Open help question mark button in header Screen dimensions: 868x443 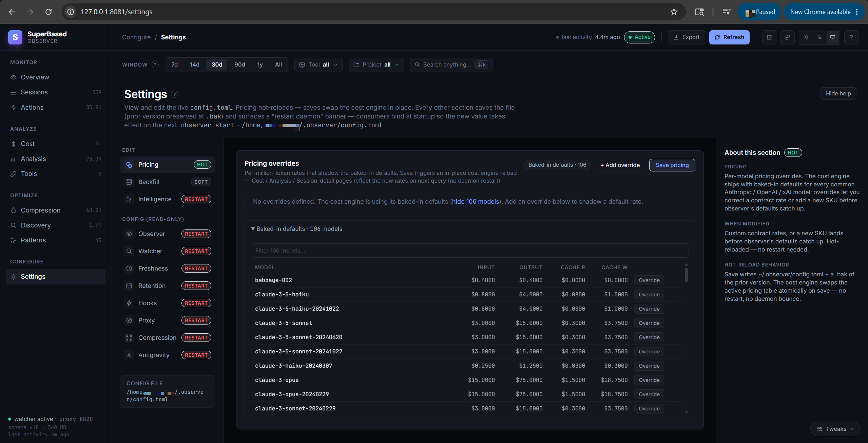[x=851, y=37]
